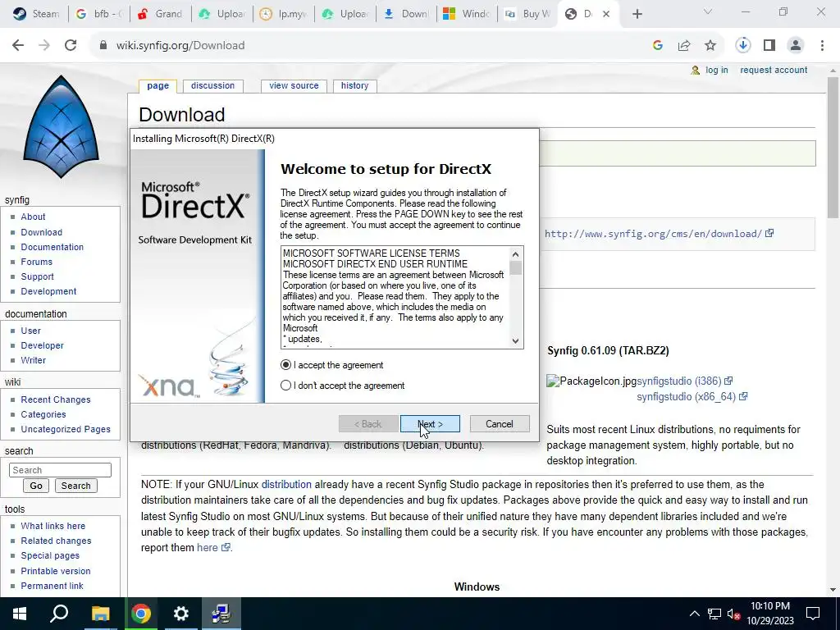
Task: Open Google icon in address bar
Action: [658, 46]
